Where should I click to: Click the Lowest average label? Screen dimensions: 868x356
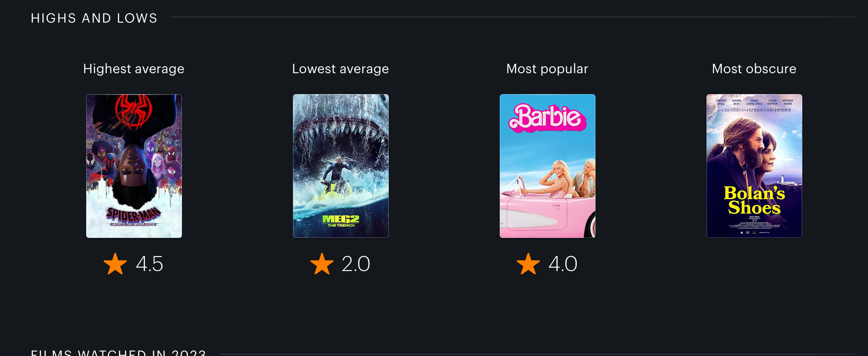(340, 69)
